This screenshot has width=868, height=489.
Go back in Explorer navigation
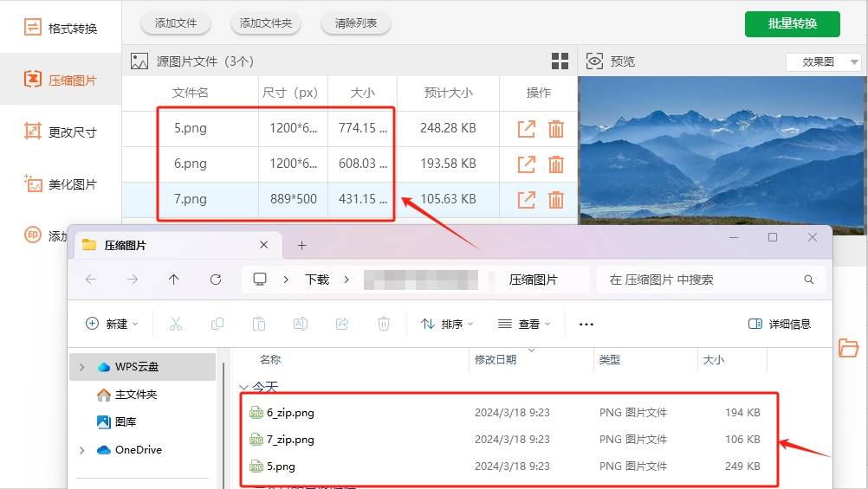point(91,280)
